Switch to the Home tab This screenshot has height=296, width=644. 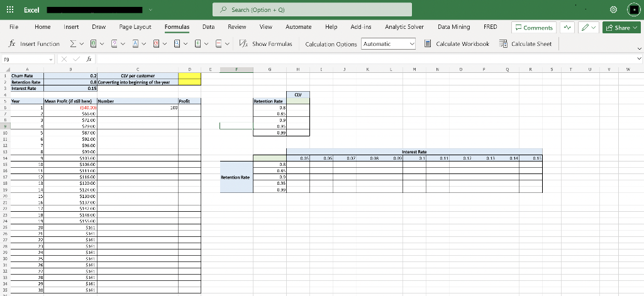pos(43,26)
